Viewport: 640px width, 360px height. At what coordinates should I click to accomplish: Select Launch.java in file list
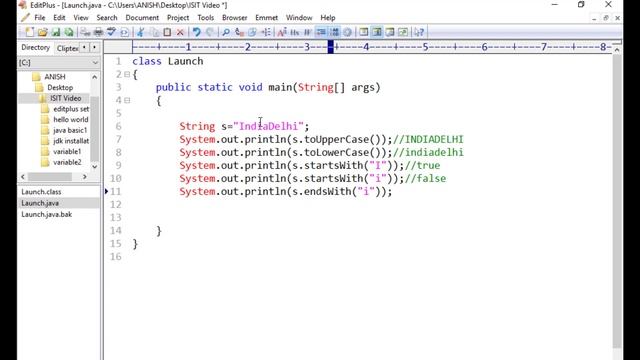(40, 203)
